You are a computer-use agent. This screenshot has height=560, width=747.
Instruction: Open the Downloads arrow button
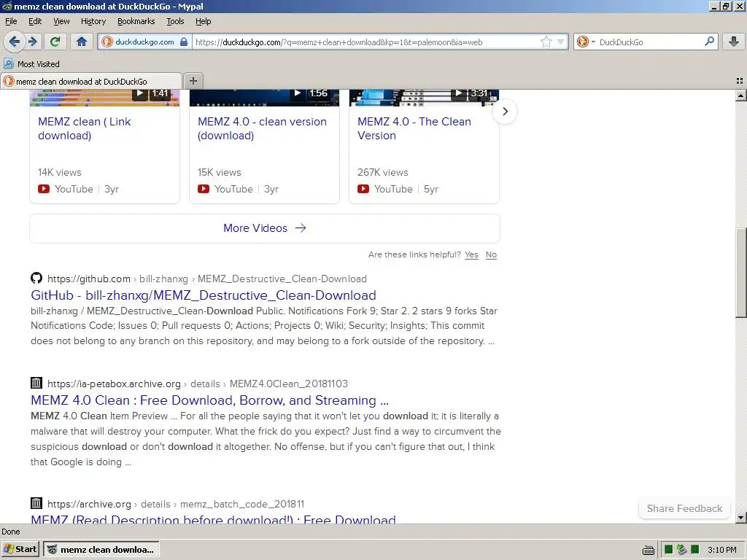click(734, 42)
